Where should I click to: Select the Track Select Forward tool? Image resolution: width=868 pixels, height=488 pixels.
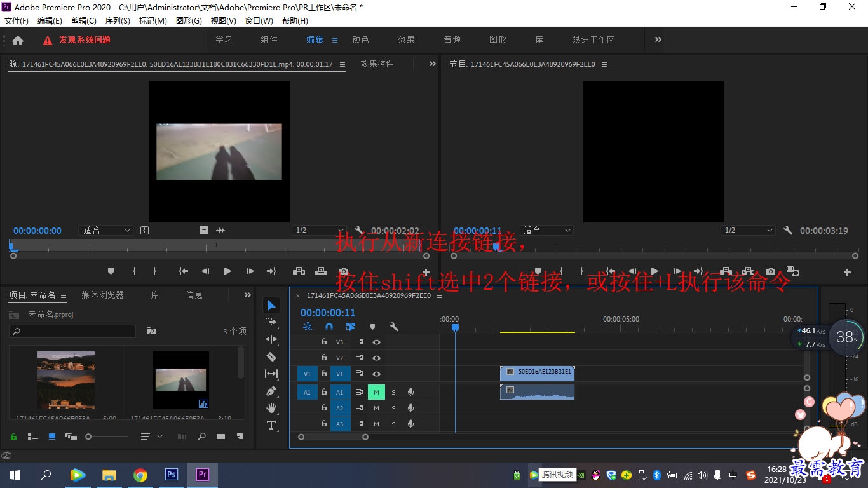click(x=271, y=323)
